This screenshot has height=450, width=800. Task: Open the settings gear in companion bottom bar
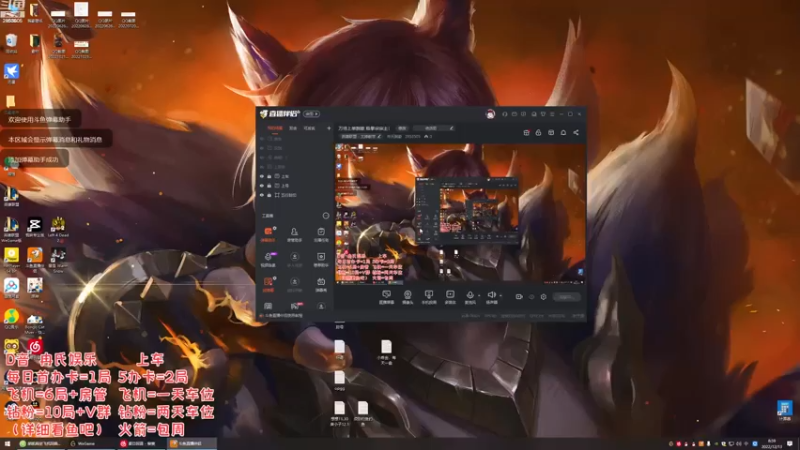(543, 297)
